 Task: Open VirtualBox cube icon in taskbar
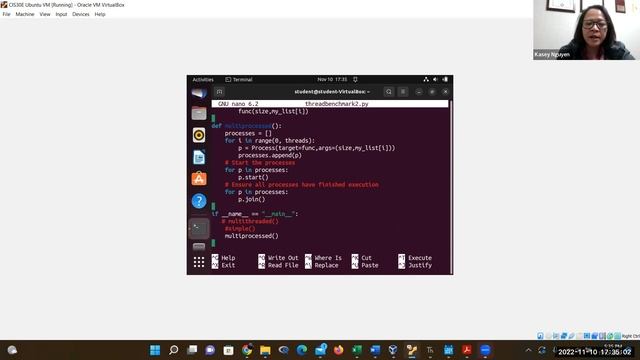click(x=393, y=350)
